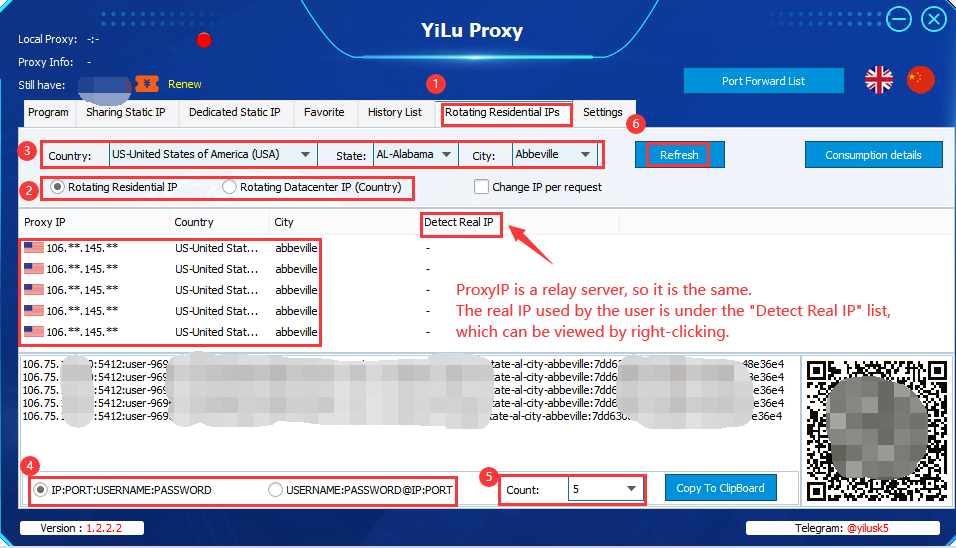Screen dimensions: 956x548
Task: Switch to Dedicated Static IP tab
Action: pos(235,113)
